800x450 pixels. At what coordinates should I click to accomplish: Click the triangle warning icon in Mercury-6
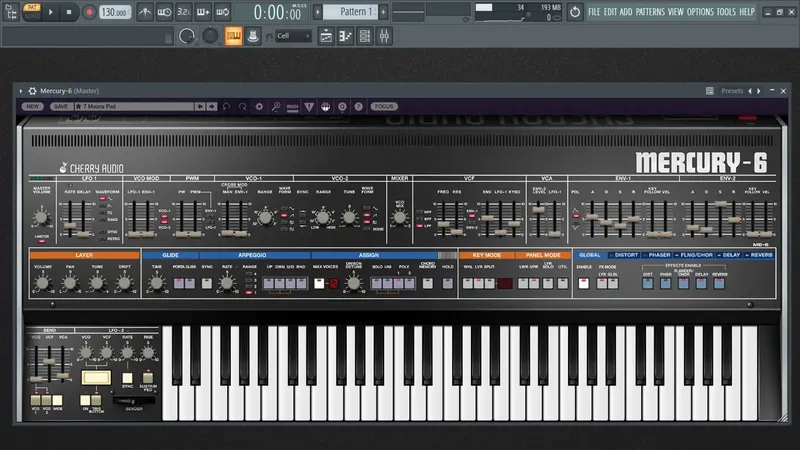click(309, 106)
